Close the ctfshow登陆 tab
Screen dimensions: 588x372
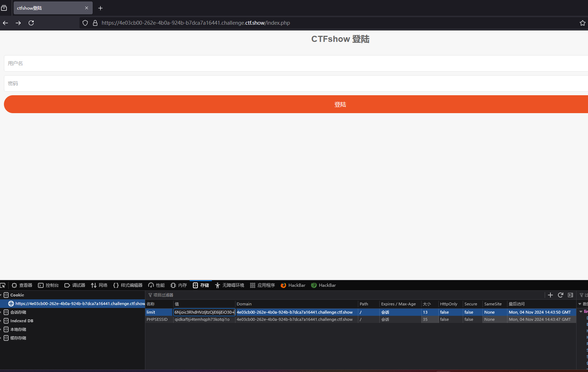point(87,8)
